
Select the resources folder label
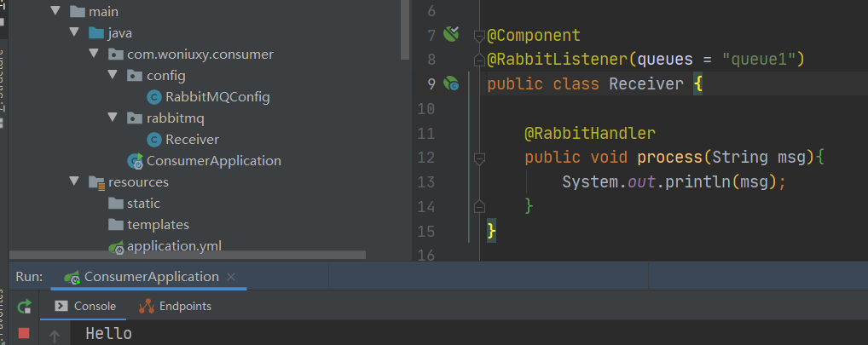[138, 182]
